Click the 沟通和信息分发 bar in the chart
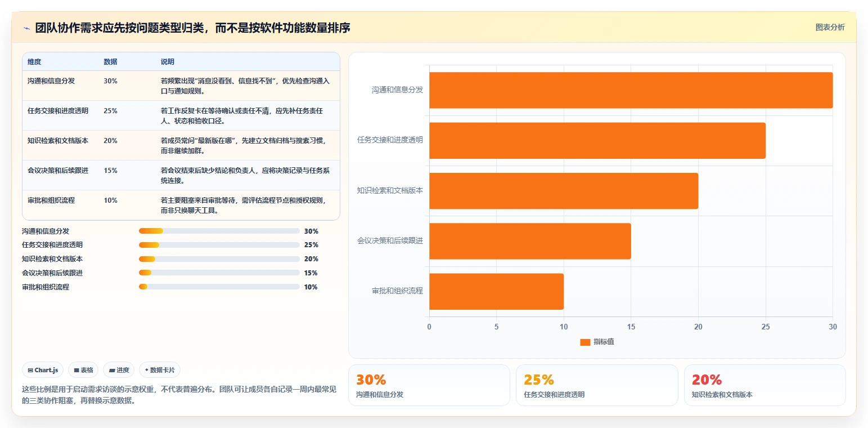This screenshot has height=428, width=868. click(x=631, y=90)
